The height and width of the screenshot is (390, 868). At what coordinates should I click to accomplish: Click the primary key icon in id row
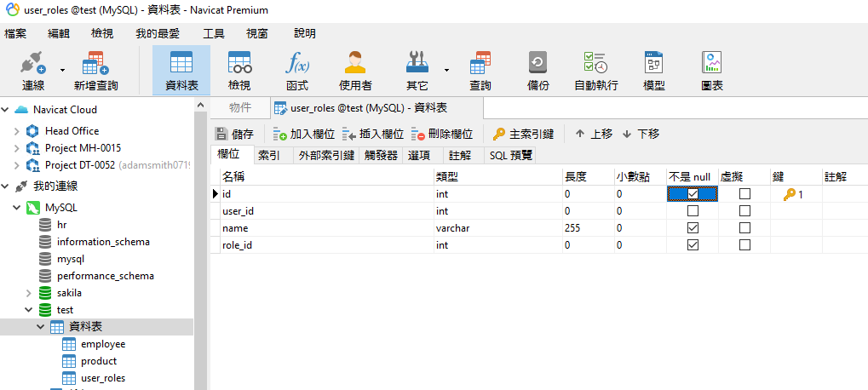tap(790, 194)
